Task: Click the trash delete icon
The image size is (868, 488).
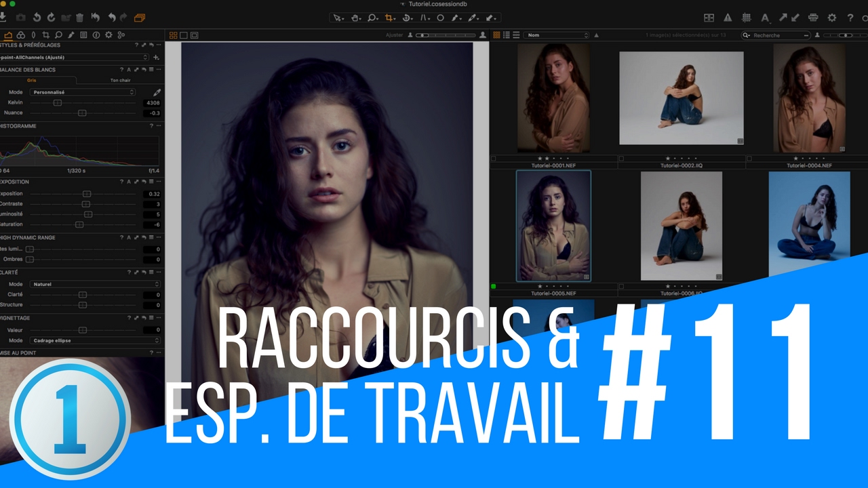Action: click(x=79, y=18)
